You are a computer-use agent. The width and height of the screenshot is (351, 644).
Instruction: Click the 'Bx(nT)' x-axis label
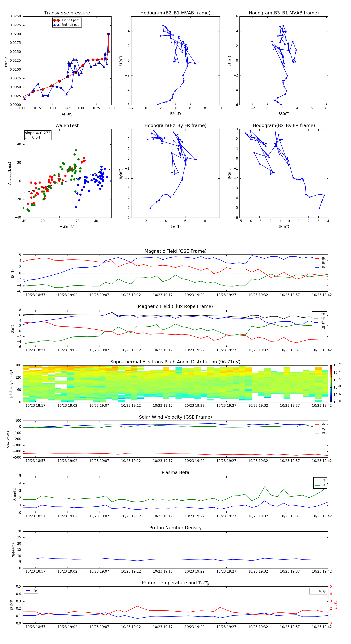pos(284,227)
